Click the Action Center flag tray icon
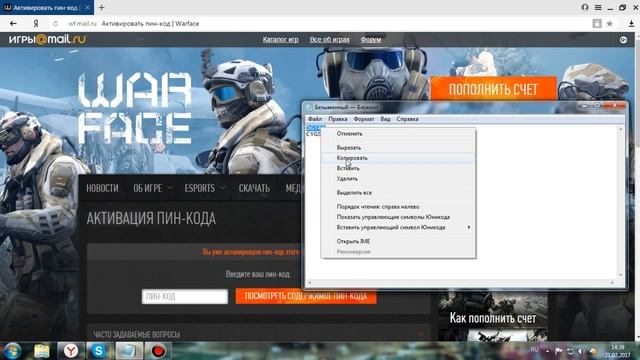Screen dimensions: 640x360 pyautogui.click(x=559, y=351)
